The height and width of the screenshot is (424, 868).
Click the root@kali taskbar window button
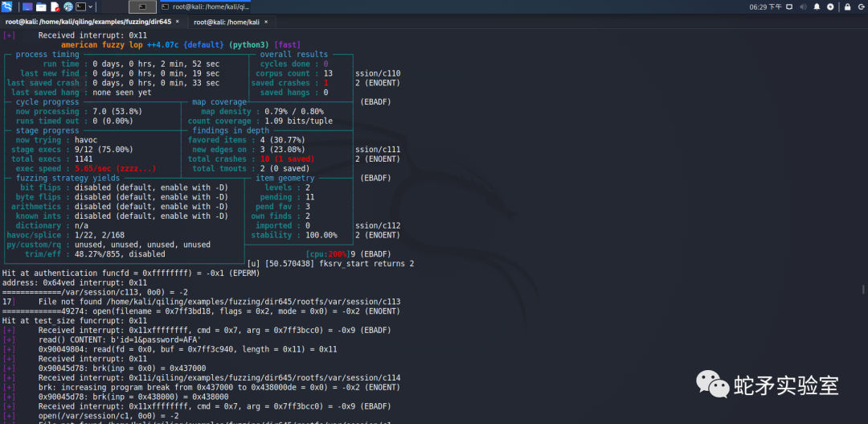click(206, 6)
